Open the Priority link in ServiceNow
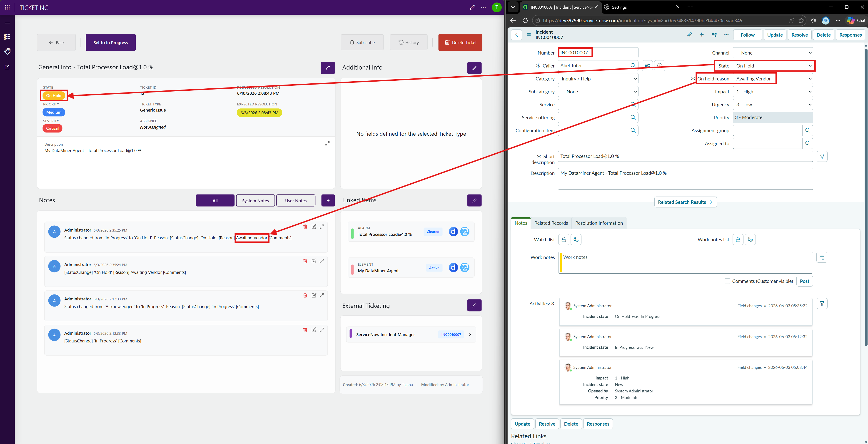Screen dimensions: 868x444 721,117
